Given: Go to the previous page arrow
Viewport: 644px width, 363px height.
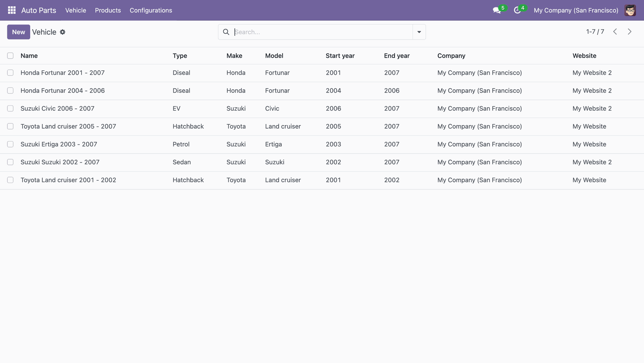Looking at the screenshot, I should point(615,32).
